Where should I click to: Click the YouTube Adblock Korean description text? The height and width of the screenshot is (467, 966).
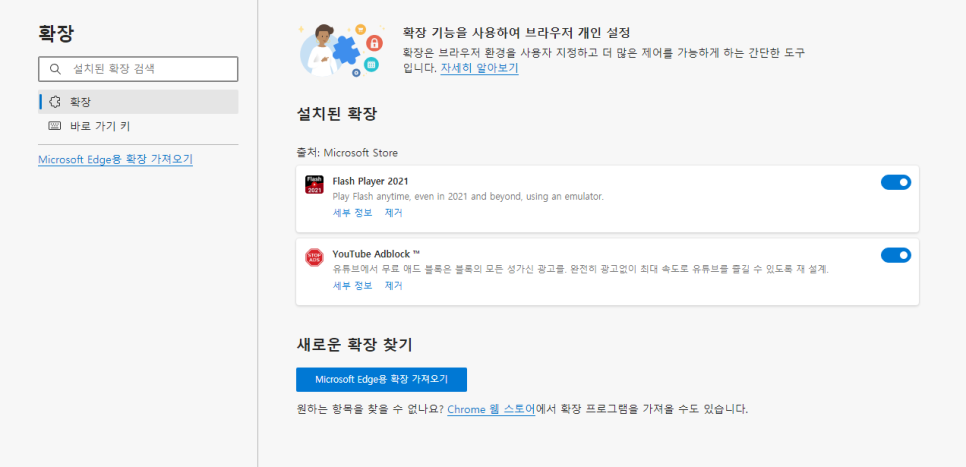click(x=581, y=270)
